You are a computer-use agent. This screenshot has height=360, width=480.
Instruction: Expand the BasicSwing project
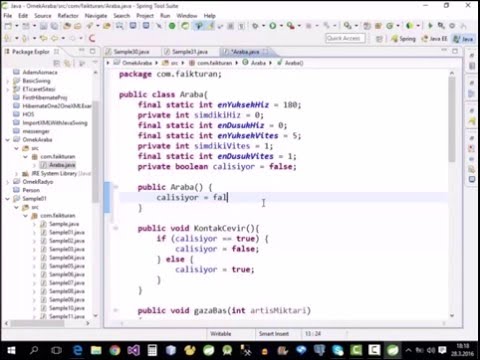[x=8, y=81]
